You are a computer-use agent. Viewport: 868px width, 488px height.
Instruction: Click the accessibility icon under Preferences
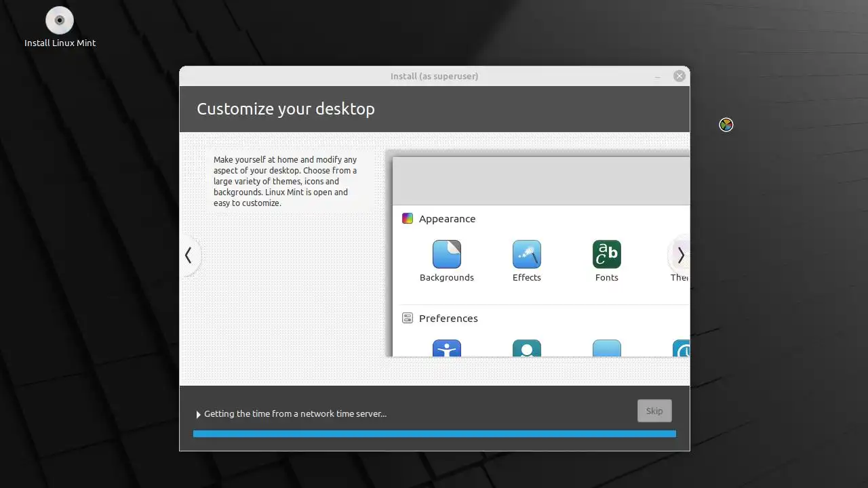(447, 348)
